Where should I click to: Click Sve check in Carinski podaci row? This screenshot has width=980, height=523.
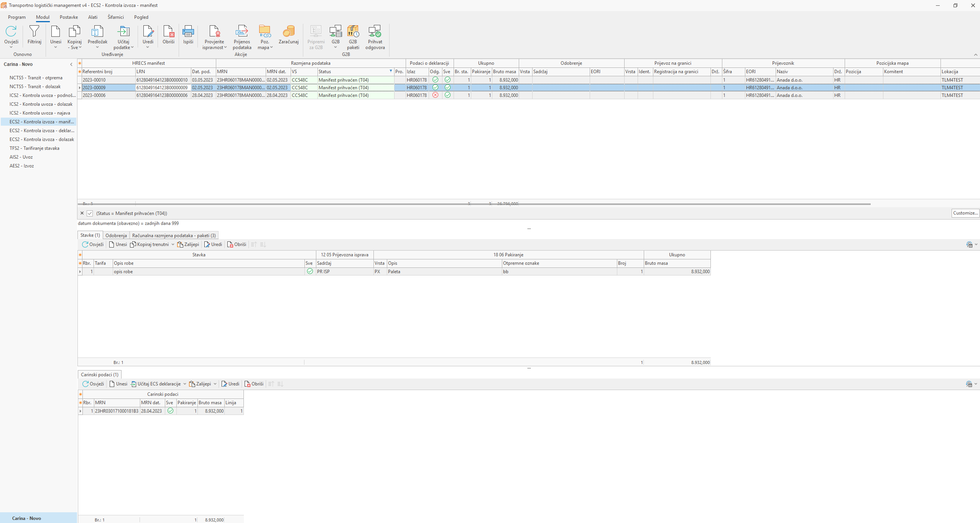pyautogui.click(x=170, y=411)
